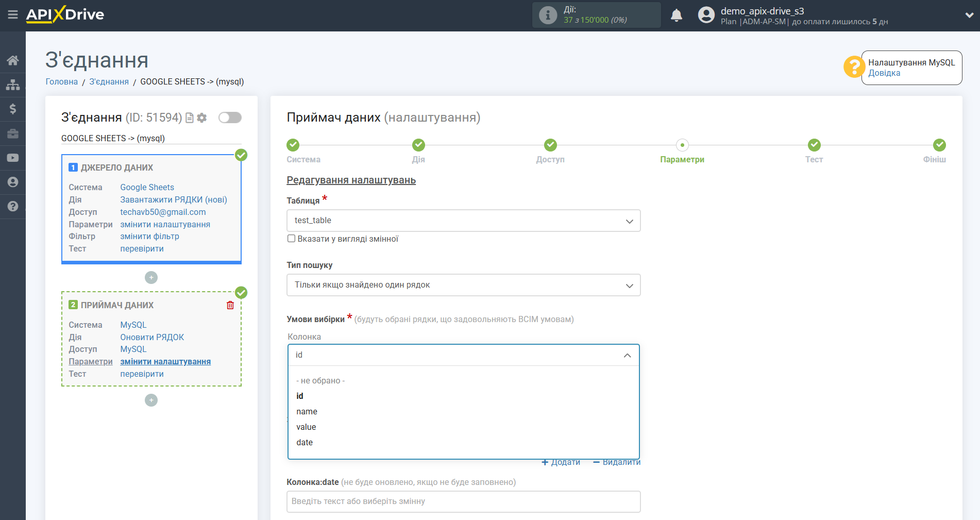Click the account avatar icon
Viewport: 980px width, 520px height.
[x=706, y=15]
